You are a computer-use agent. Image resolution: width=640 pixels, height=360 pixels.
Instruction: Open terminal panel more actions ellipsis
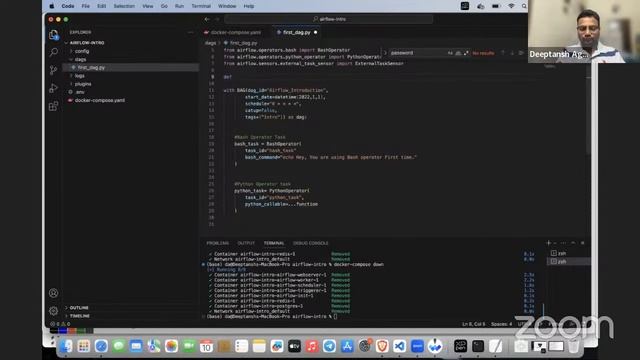click(x=563, y=243)
